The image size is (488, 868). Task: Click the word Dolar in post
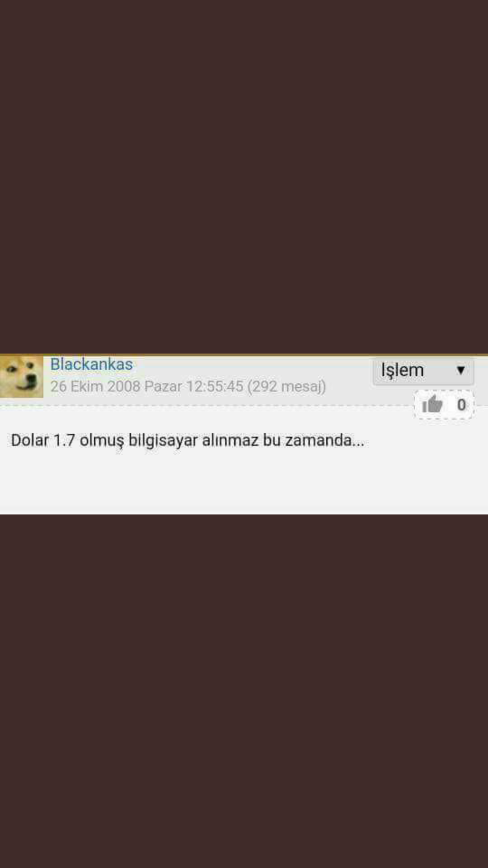tap(30, 440)
